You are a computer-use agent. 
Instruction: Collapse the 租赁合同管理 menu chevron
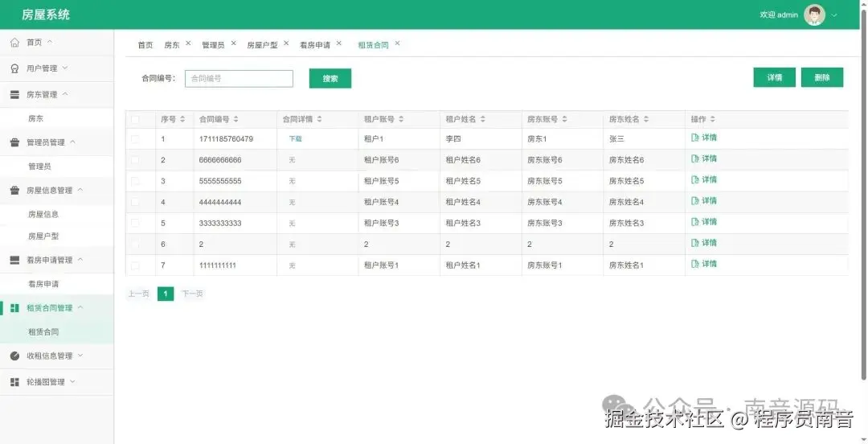tap(80, 307)
